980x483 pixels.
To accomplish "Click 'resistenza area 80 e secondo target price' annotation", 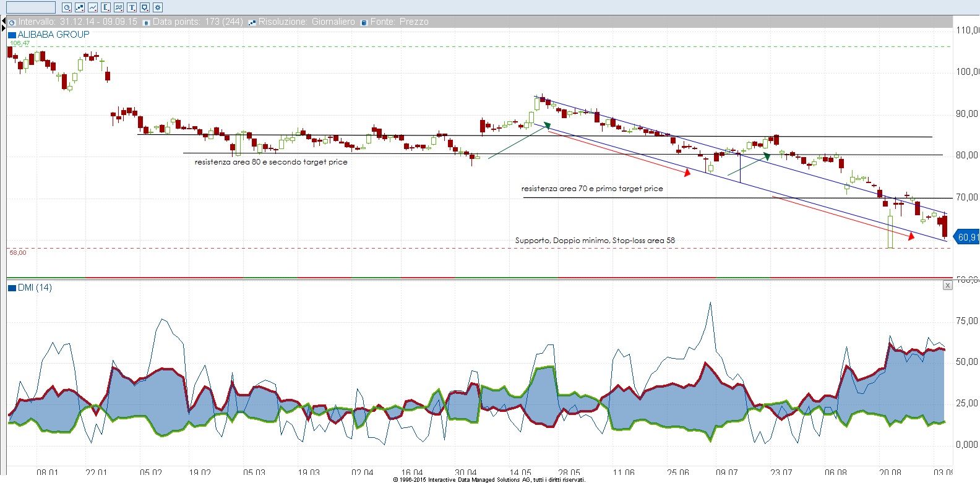I will point(271,162).
